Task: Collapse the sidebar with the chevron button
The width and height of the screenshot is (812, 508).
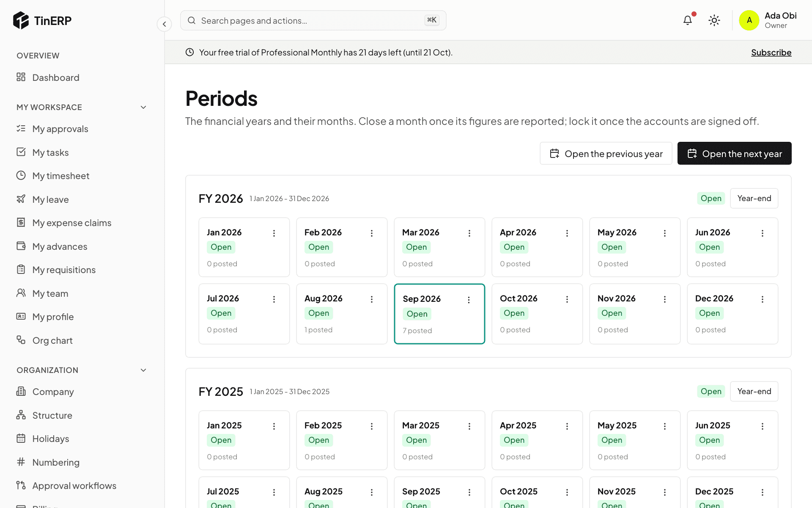Action: (164, 24)
